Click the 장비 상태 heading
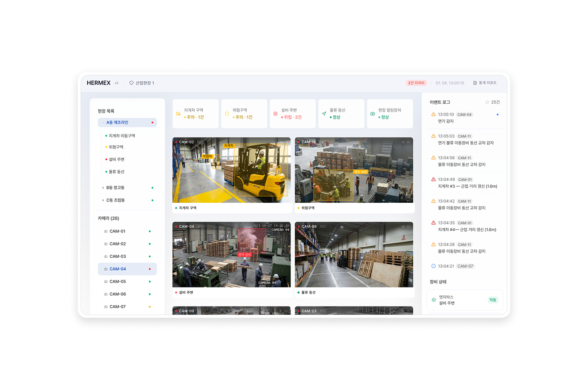This screenshot has width=588, height=390. click(x=438, y=282)
